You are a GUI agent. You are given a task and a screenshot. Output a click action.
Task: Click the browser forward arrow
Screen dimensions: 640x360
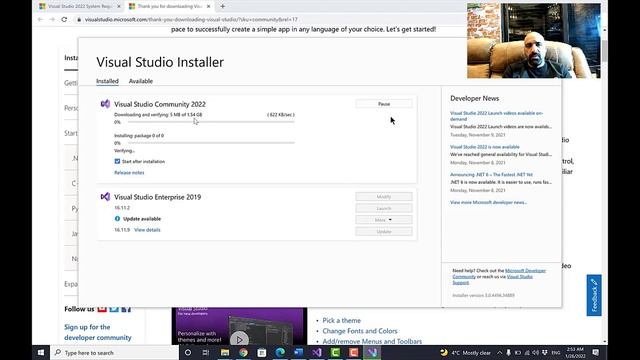click(x=52, y=19)
